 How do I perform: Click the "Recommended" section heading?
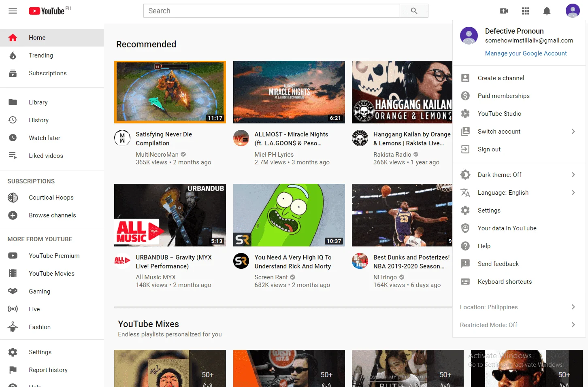[146, 44]
